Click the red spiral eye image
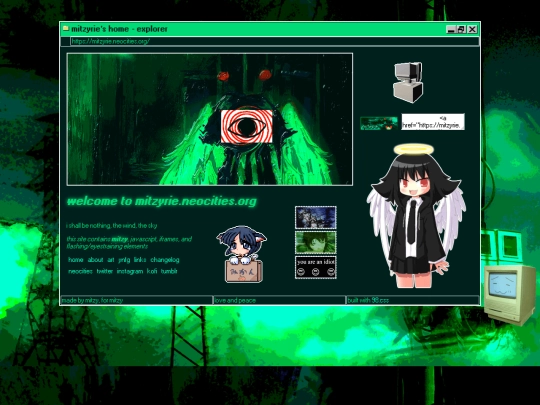This screenshot has height=405, width=540. (x=247, y=126)
